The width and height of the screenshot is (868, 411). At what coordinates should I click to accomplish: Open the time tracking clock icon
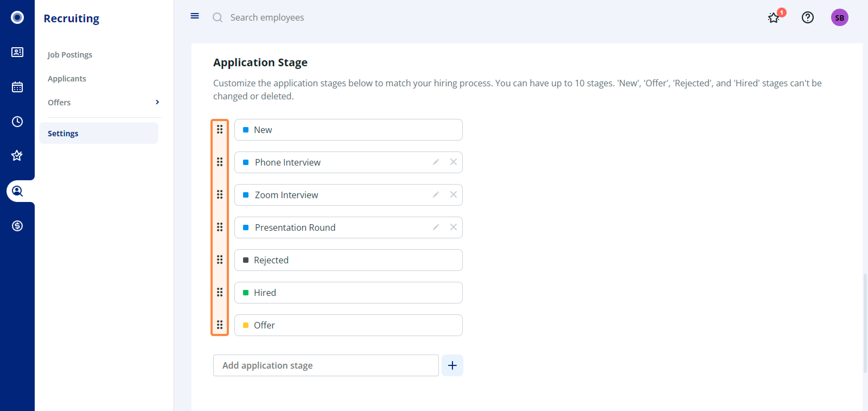coord(17,122)
